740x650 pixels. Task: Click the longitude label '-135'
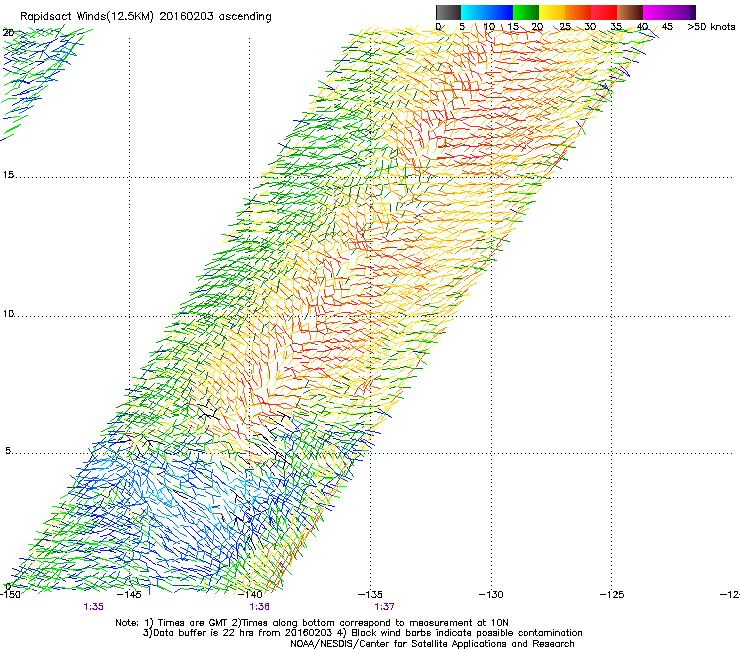coord(370,594)
